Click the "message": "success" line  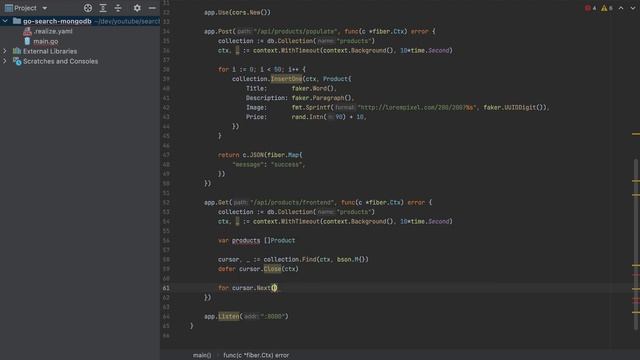[268, 164]
